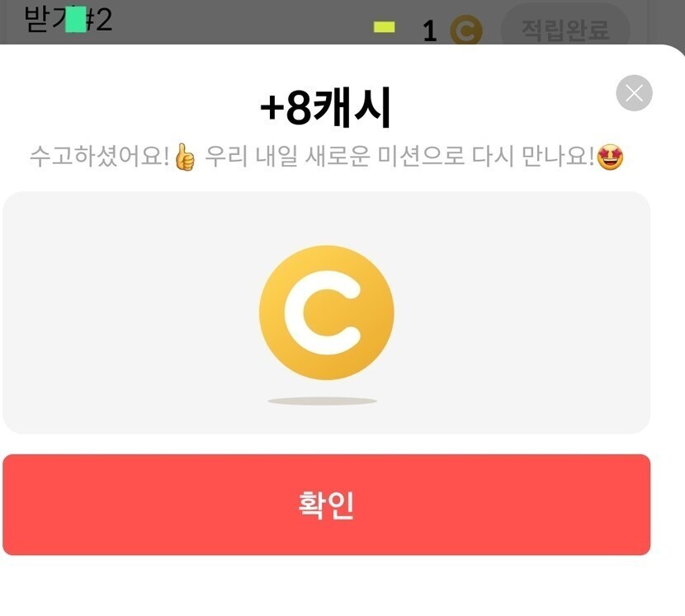
Task: Tap the 수고하셨어요! text
Action: click(100, 156)
